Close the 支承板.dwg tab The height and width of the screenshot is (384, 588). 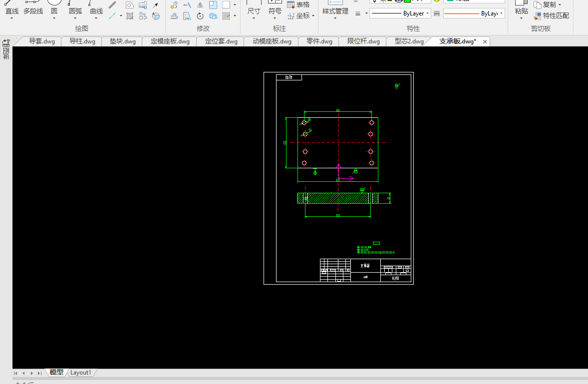point(485,42)
